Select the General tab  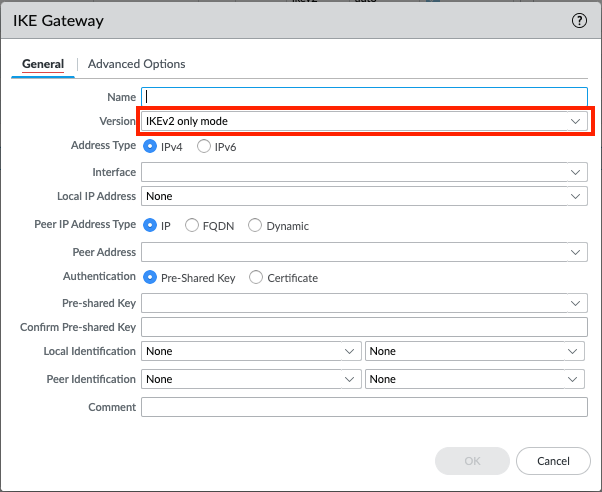point(43,64)
